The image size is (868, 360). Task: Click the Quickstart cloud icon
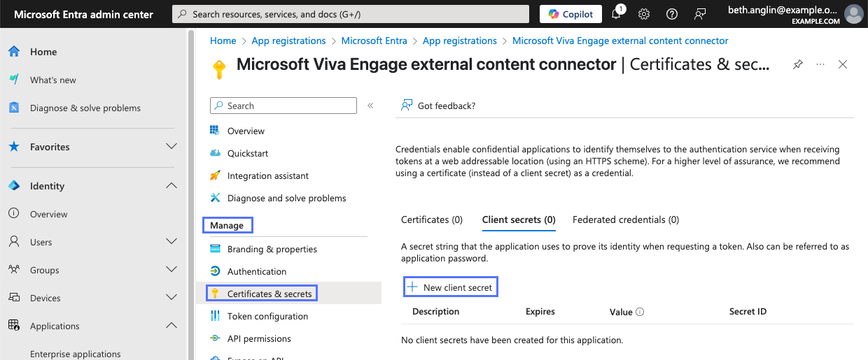(x=215, y=153)
